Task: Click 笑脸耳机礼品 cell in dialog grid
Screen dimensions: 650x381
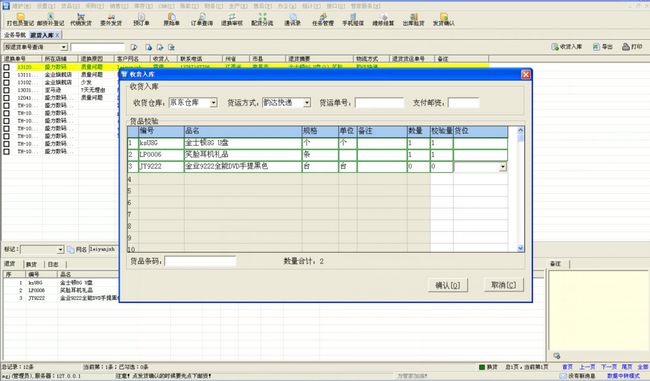Action: [243, 155]
